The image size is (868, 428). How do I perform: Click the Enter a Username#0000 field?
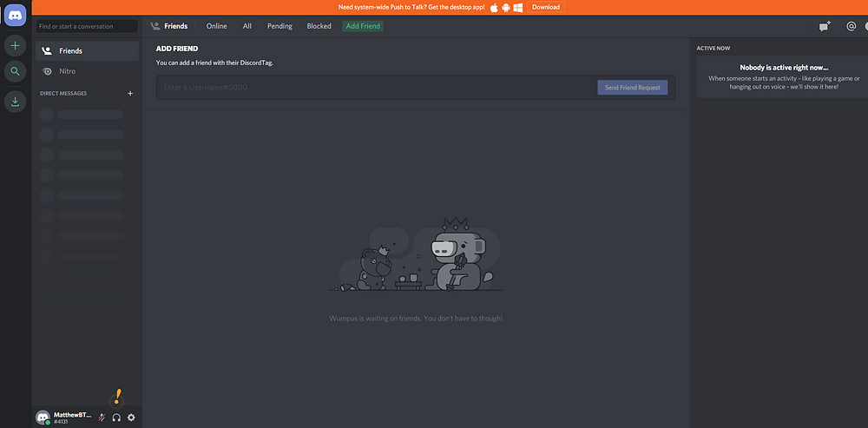[377, 88]
